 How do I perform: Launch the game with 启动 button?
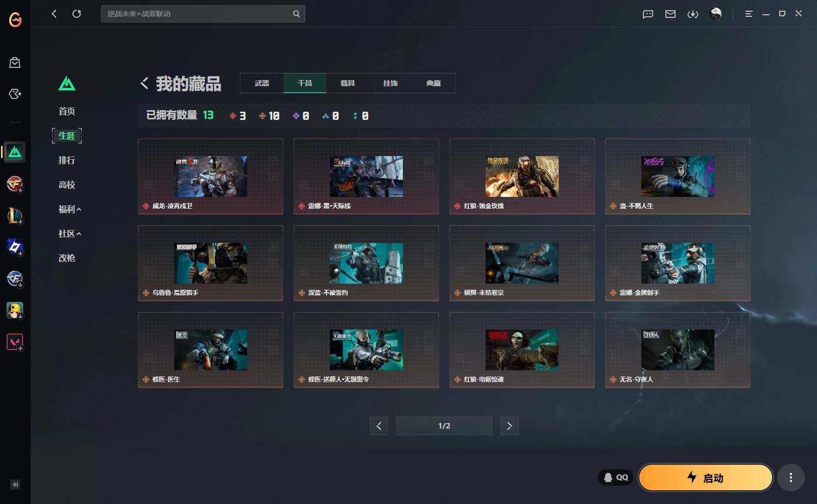pyautogui.click(x=706, y=477)
